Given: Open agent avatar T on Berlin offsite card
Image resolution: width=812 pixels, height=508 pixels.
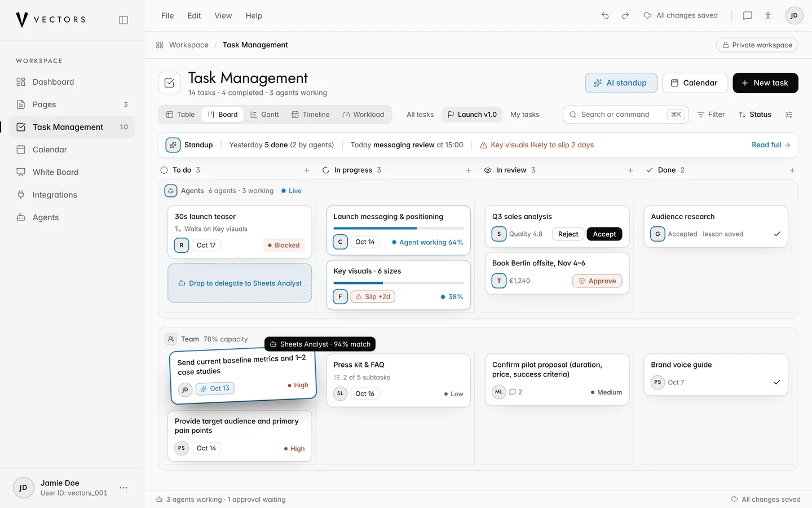Looking at the screenshot, I should point(499,281).
